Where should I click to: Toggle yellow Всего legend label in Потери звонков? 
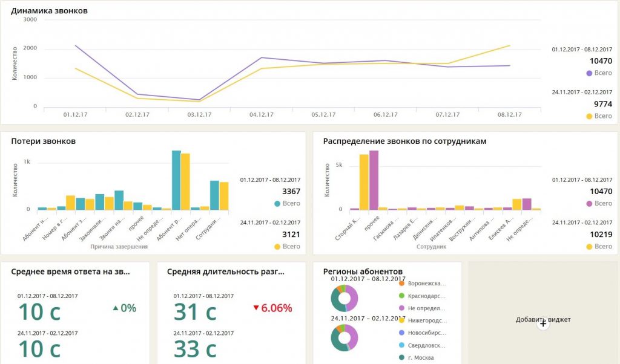(291, 246)
